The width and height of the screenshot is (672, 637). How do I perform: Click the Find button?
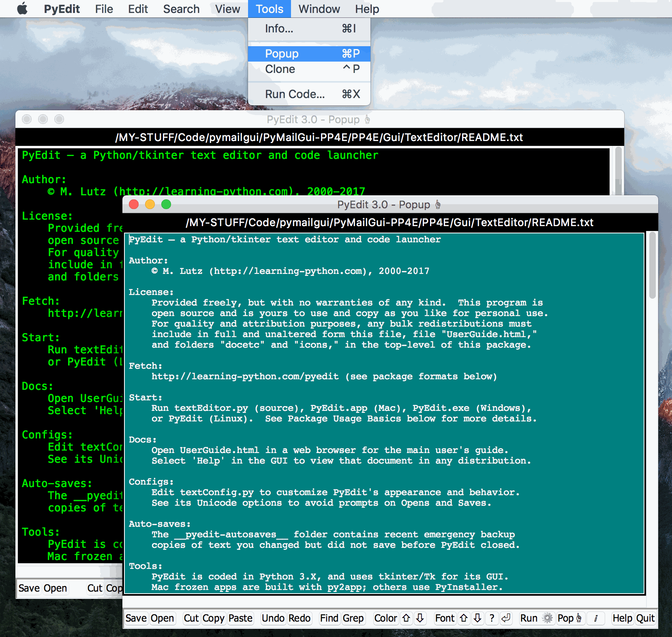[329, 618]
